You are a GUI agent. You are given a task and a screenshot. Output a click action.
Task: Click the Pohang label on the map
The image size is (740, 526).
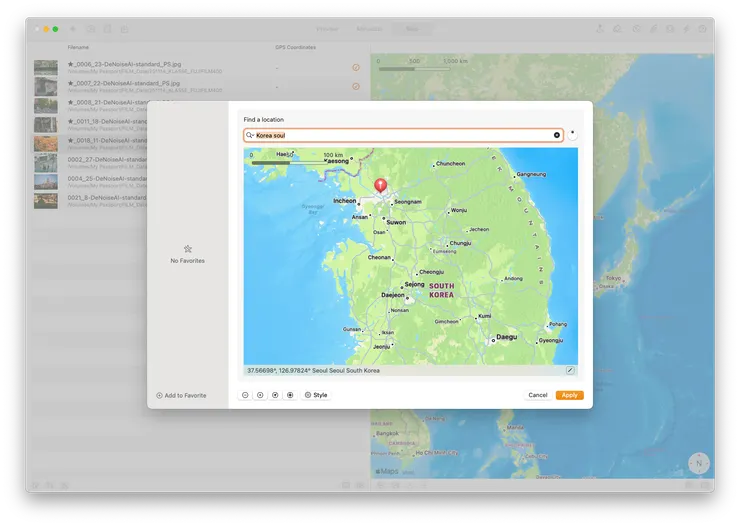click(x=558, y=324)
